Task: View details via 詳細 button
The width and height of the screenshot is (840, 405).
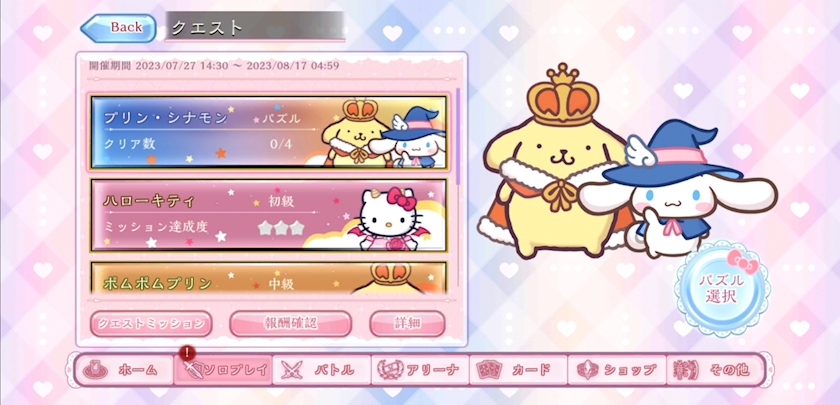Action: click(x=407, y=324)
